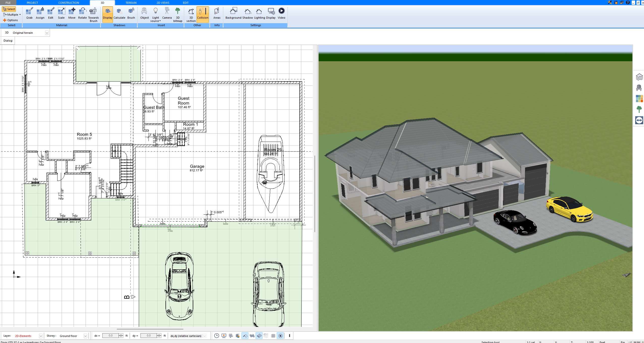Screen dimensions: 644x343
Task: Click the Select button
Action: (9, 9)
